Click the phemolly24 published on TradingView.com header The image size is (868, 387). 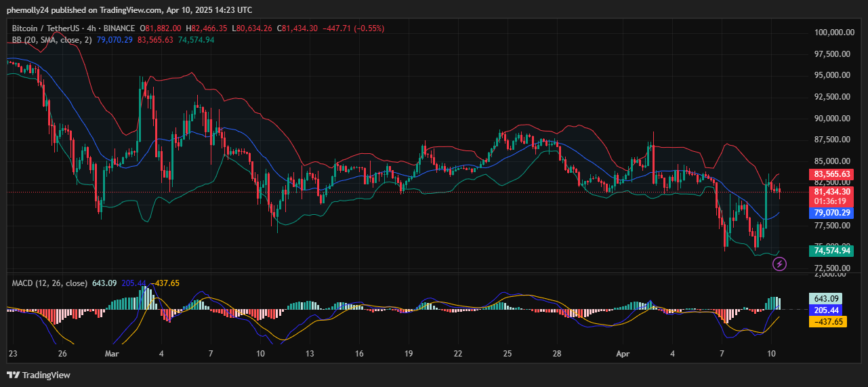[129, 9]
